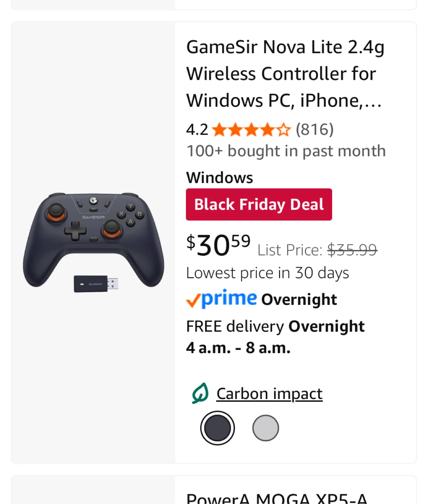This screenshot has width=428, height=504.
Task: Tap the 4 a.m. - 8 a.m. delivery window
Action: 238,348
